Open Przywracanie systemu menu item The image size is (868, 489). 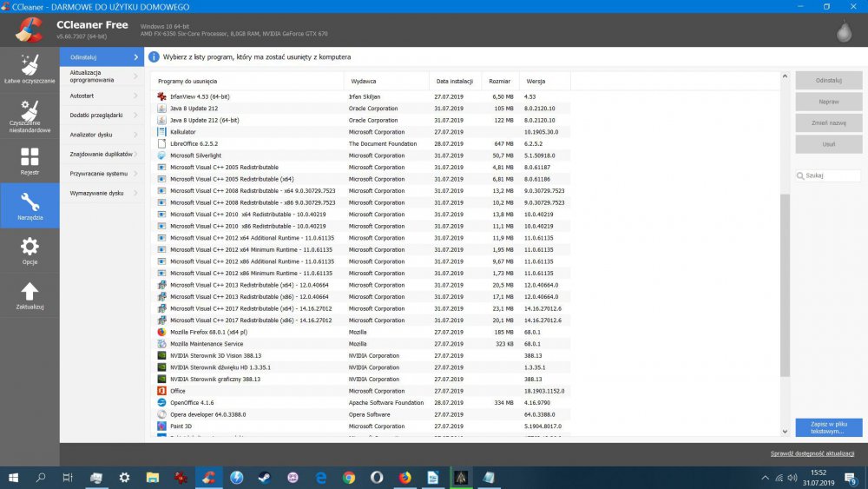[x=102, y=174]
